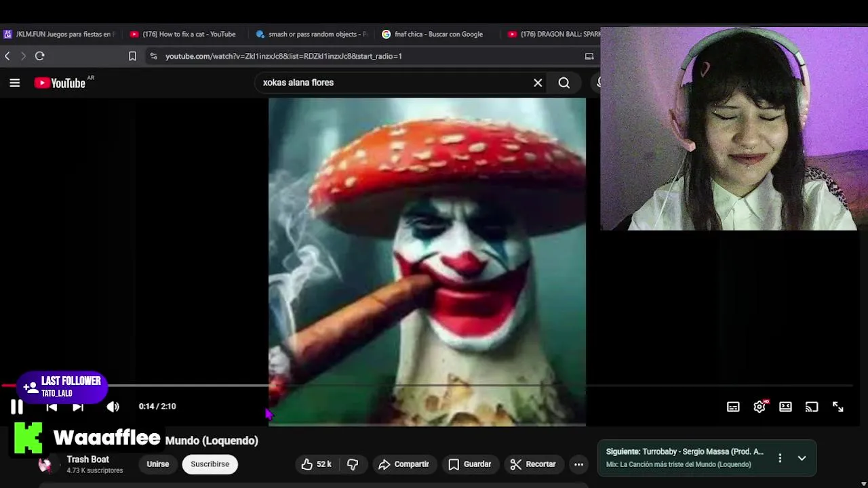This screenshot has height=488, width=868.
Task: Open Trash Boat channel avatar
Action: click(45, 464)
